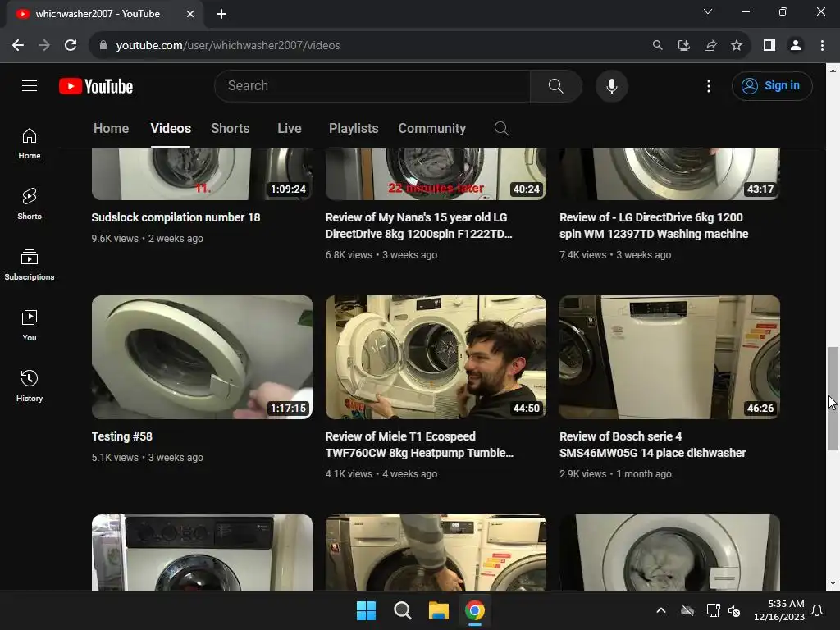840x630 pixels.
Task: Open the browser zoom search icon
Action: coord(657,46)
